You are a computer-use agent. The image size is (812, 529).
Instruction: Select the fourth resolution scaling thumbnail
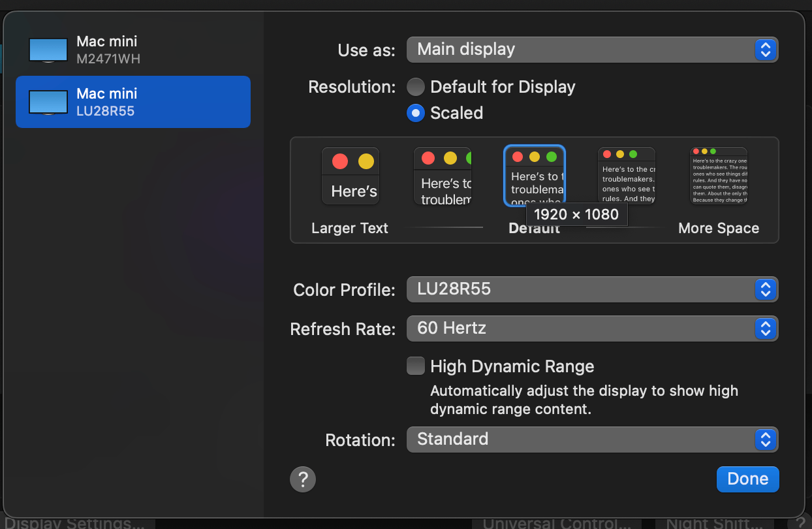click(x=627, y=174)
